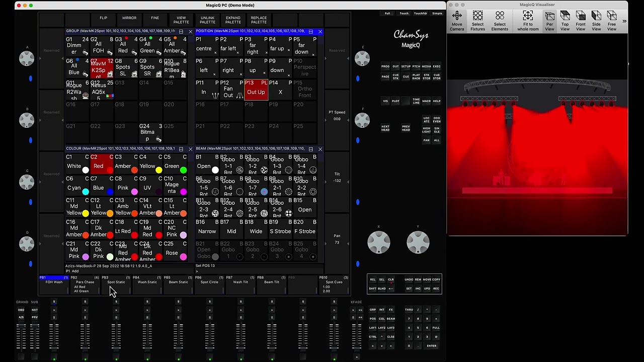
Task: Maximise the Beam window using its size icon
Action: [310, 149]
